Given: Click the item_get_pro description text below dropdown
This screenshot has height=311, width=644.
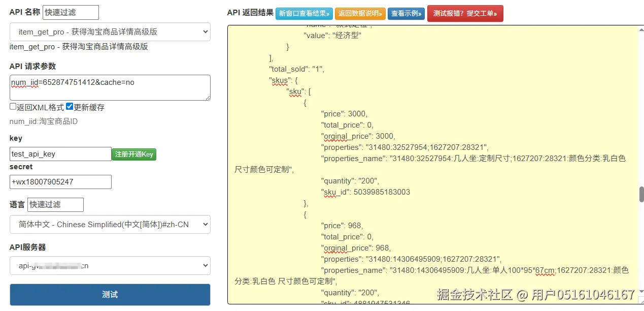Looking at the screenshot, I should pyautogui.click(x=79, y=47).
